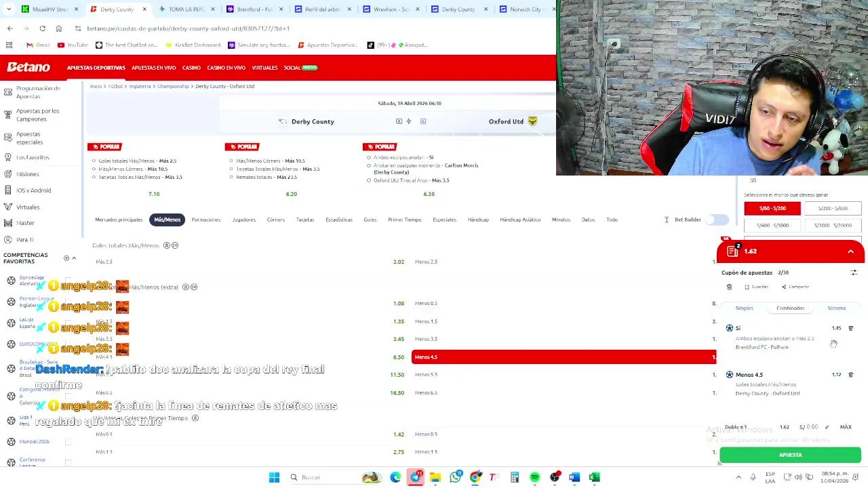Check the Mundial 2026 competition checkbox
This screenshot has width=868, height=488.
(68, 442)
